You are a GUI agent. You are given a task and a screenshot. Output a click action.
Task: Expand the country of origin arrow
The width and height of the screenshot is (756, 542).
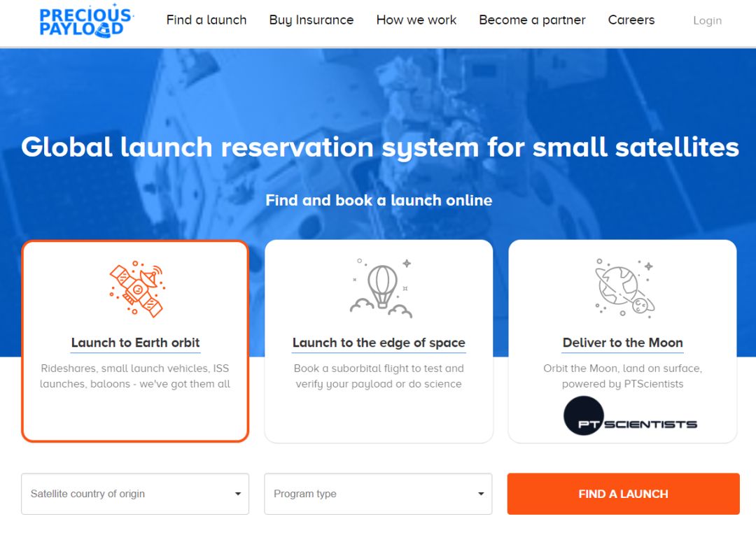click(x=238, y=494)
